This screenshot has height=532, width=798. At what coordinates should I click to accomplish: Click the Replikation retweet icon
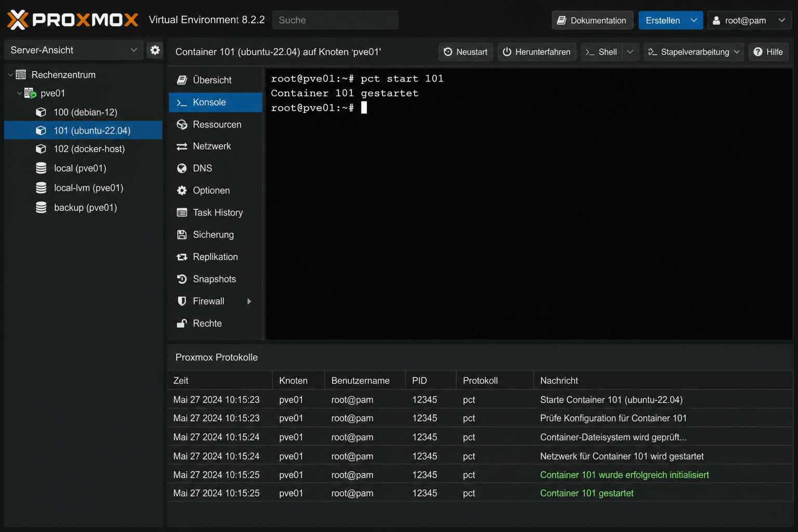coord(182,257)
